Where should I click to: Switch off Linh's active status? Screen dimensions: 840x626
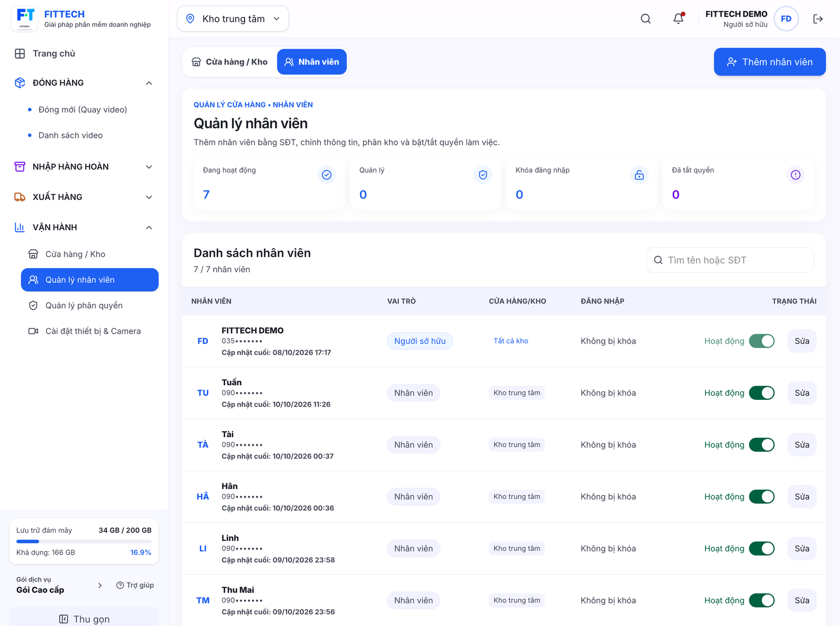[762, 549]
